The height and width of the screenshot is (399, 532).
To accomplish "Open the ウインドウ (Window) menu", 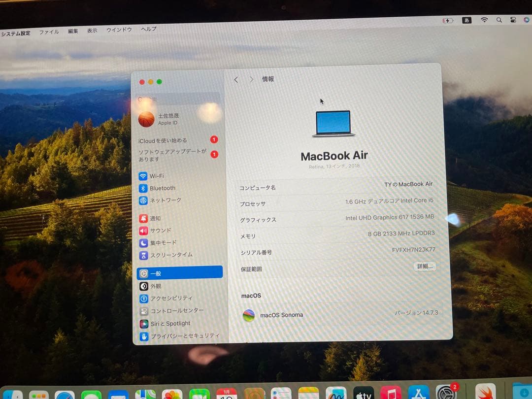I will (x=118, y=30).
